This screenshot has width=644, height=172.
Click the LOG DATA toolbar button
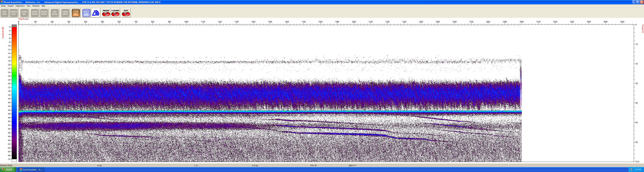click(55, 13)
